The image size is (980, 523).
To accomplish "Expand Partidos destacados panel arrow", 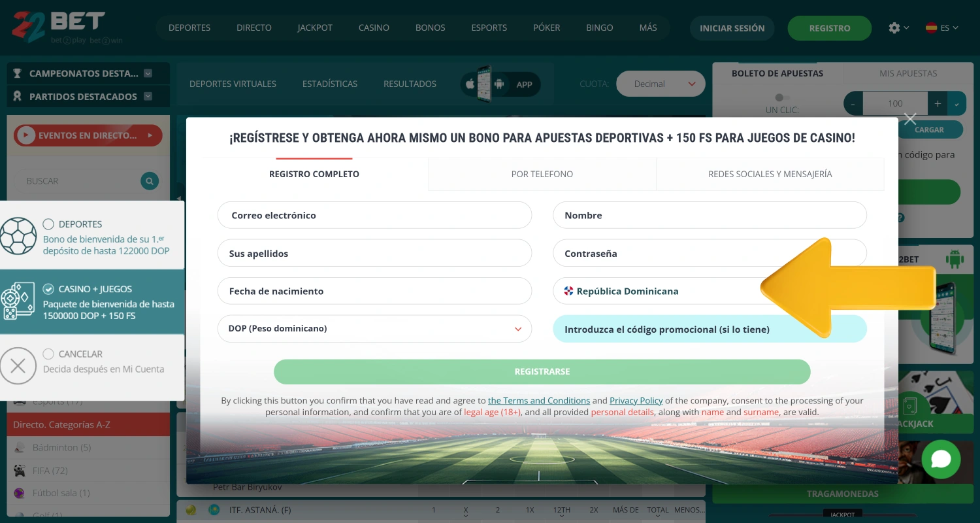I will 148,96.
